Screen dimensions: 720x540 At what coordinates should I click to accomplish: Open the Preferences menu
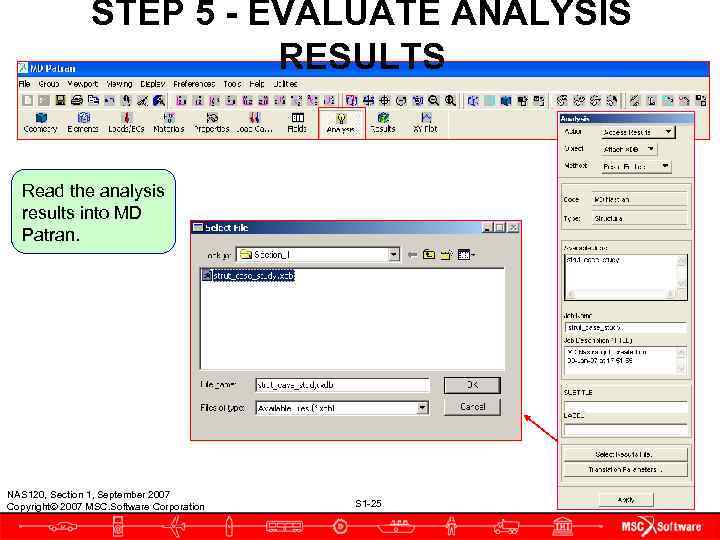pyautogui.click(x=194, y=84)
